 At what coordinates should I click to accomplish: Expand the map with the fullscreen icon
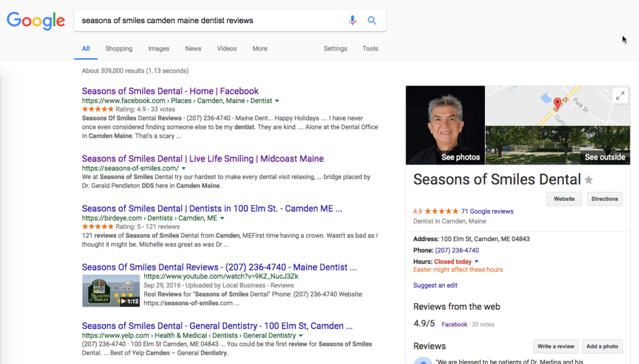coord(620,96)
